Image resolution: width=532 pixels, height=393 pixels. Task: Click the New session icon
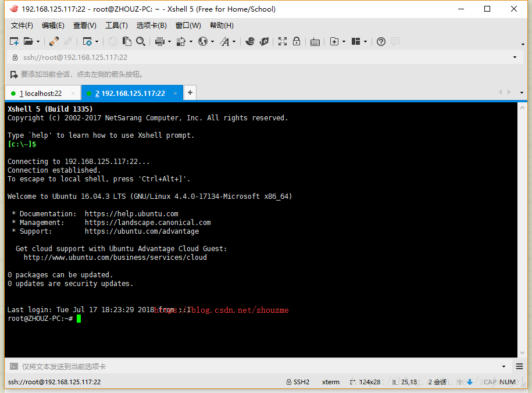click(14, 41)
